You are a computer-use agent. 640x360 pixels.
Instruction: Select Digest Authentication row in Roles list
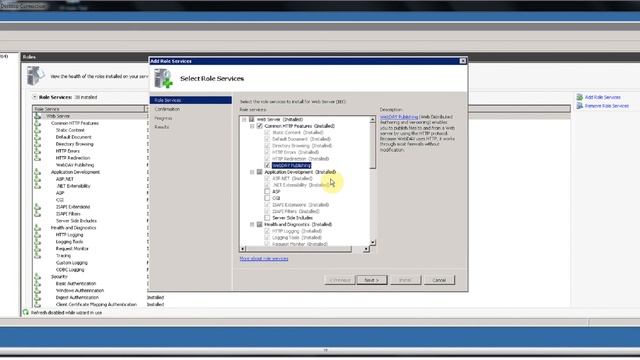pyautogui.click(x=77, y=298)
